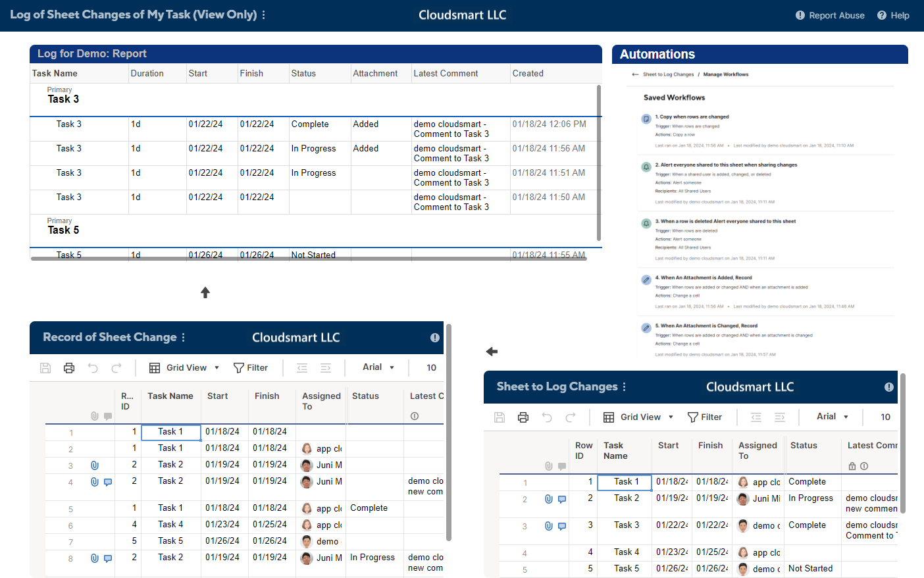Click Redo in Record of Sheet Change toolbar
Image resolution: width=924 pixels, height=578 pixels.
tap(116, 368)
